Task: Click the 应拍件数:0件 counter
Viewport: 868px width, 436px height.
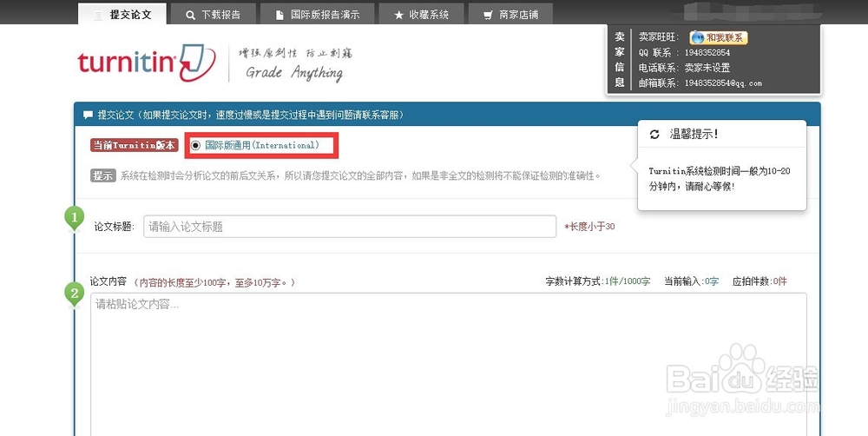Action: pos(759,281)
